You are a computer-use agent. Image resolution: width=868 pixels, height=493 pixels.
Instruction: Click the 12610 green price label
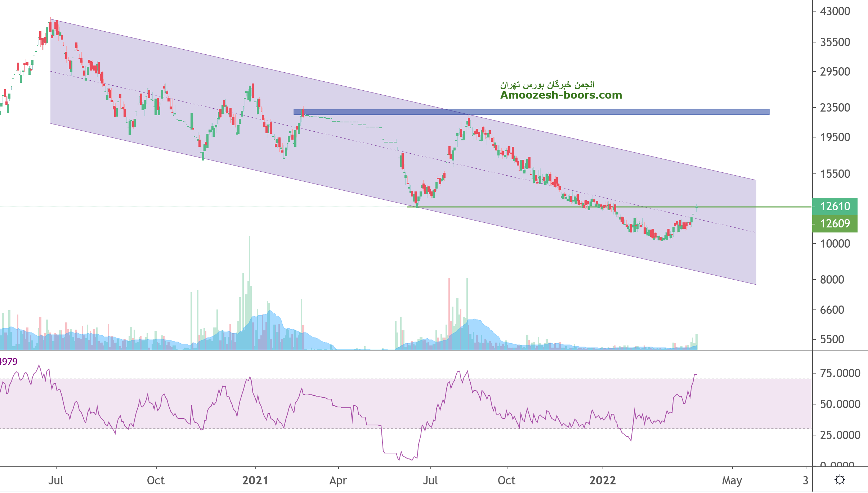tap(835, 206)
